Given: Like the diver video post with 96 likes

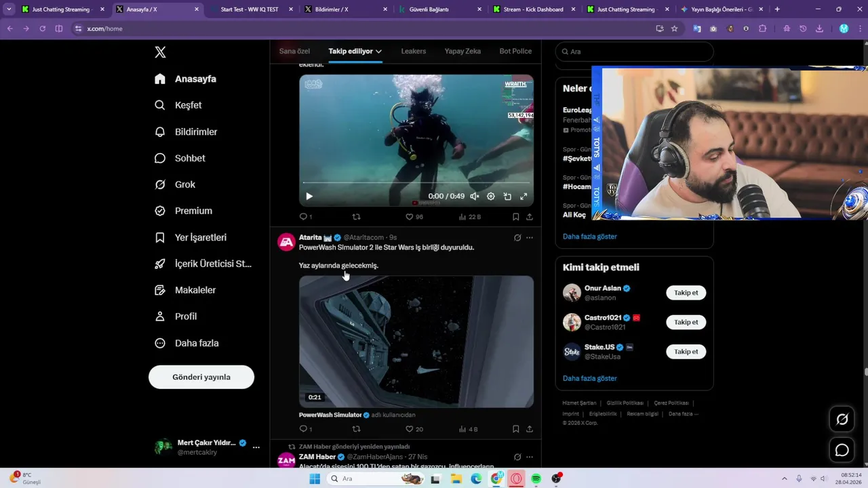Looking at the screenshot, I should pos(414,217).
